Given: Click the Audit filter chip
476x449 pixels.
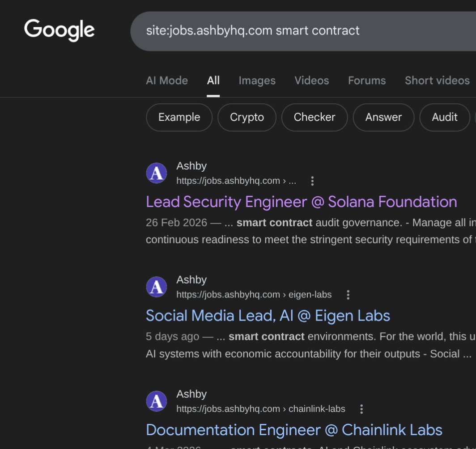Looking at the screenshot, I should pos(444,117).
